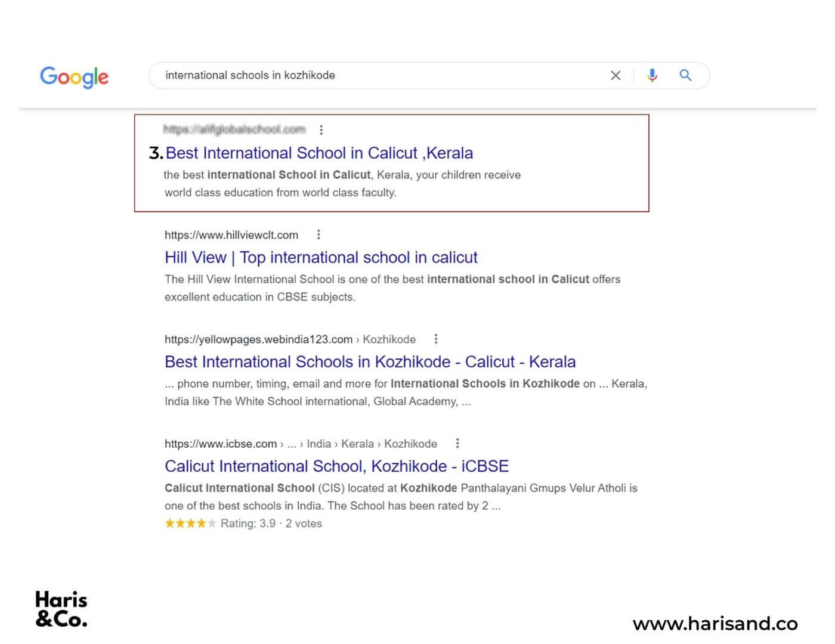Image resolution: width=835 pixels, height=644 pixels.
Task: Open 'Best International Schools in Kozhikode - Calicut - Kerala'
Action: 370,362
